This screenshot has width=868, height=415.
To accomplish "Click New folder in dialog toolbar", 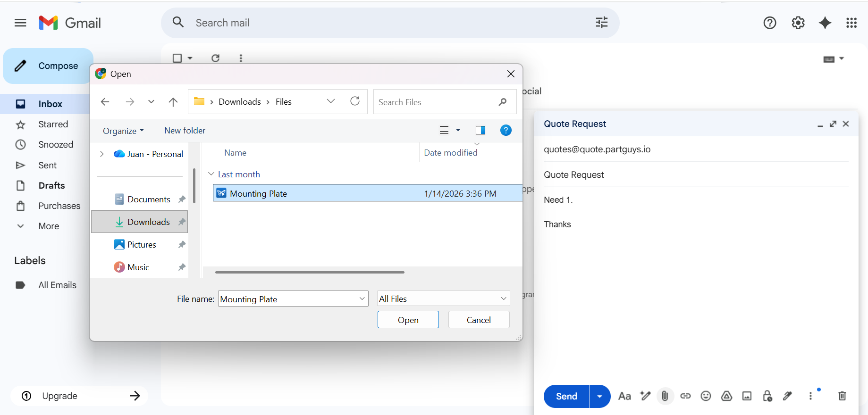I will [x=185, y=131].
